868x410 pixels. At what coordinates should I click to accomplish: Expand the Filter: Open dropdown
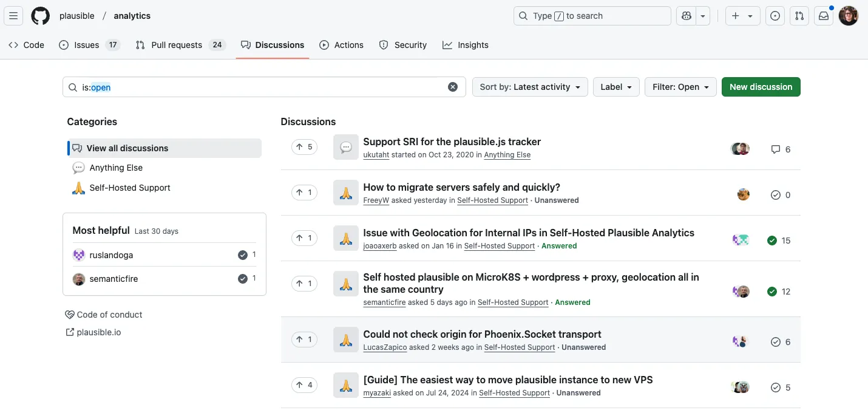coord(680,87)
